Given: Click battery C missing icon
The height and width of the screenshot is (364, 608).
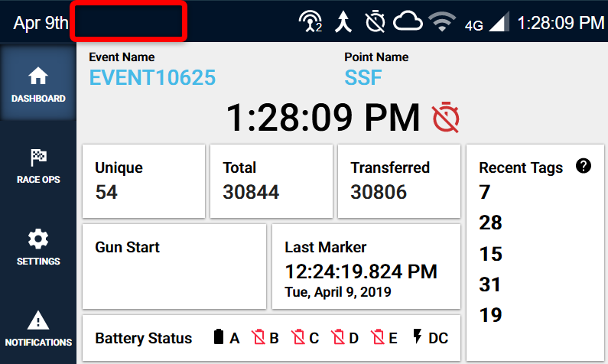Looking at the screenshot, I should [x=298, y=336].
